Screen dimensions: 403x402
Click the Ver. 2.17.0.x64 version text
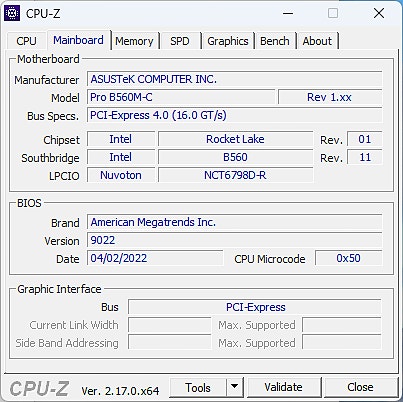click(x=120, y=391)
